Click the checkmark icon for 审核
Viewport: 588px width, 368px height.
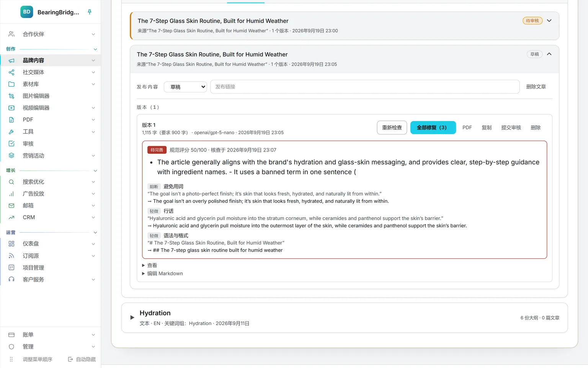tap(11, 143)
